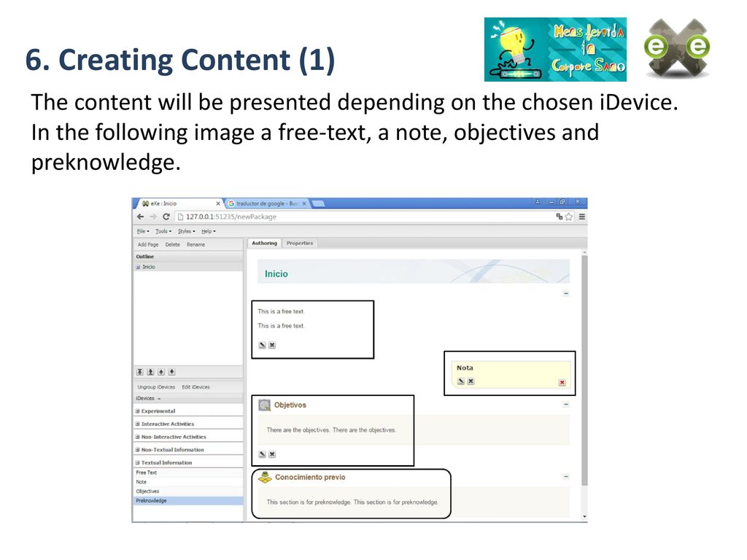Switch to traductor de google tab
The image size is (747, 560).
pos(267,203)
